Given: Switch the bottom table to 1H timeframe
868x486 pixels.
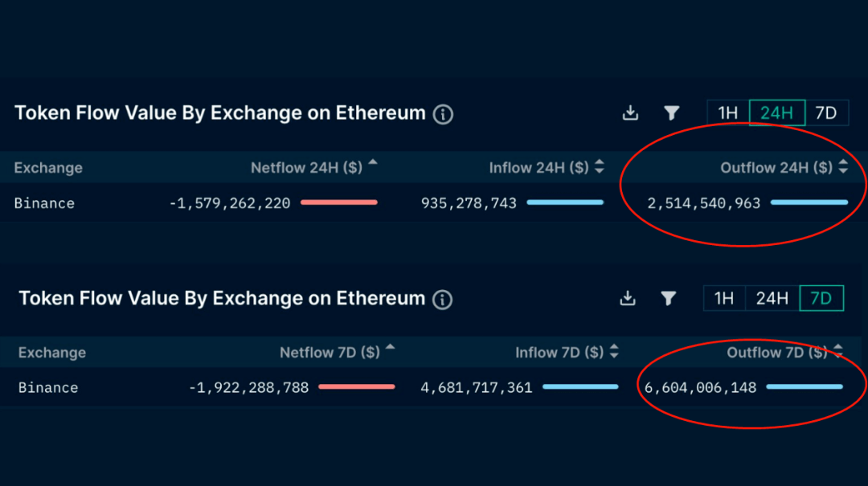Looking at the screenshot, I should pyautogui.click(x=724, y=299).
